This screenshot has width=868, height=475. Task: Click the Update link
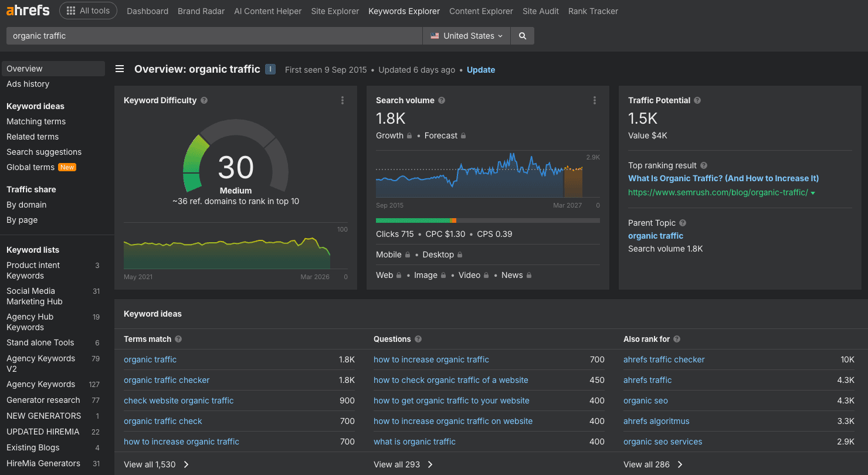(480, 69)
